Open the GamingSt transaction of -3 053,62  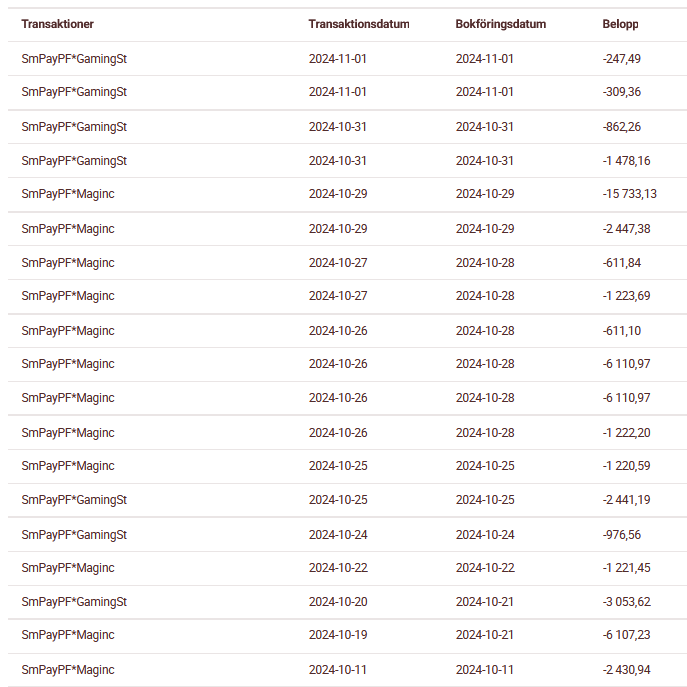coord(74,602)
